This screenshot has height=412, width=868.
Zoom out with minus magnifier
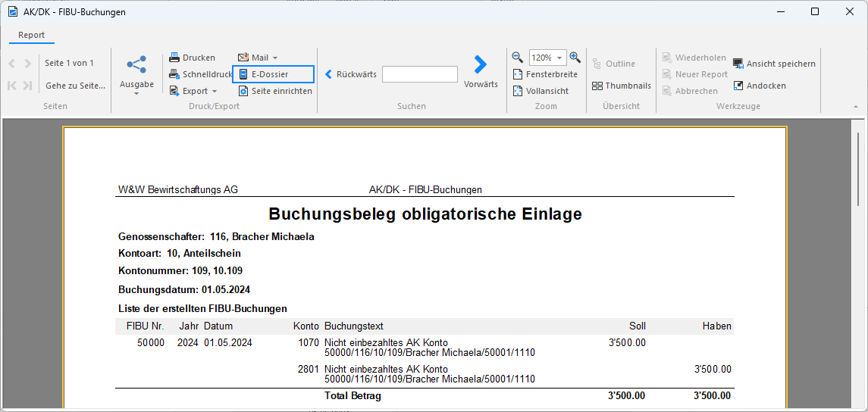pyautogui.click(x=518, y=57)
